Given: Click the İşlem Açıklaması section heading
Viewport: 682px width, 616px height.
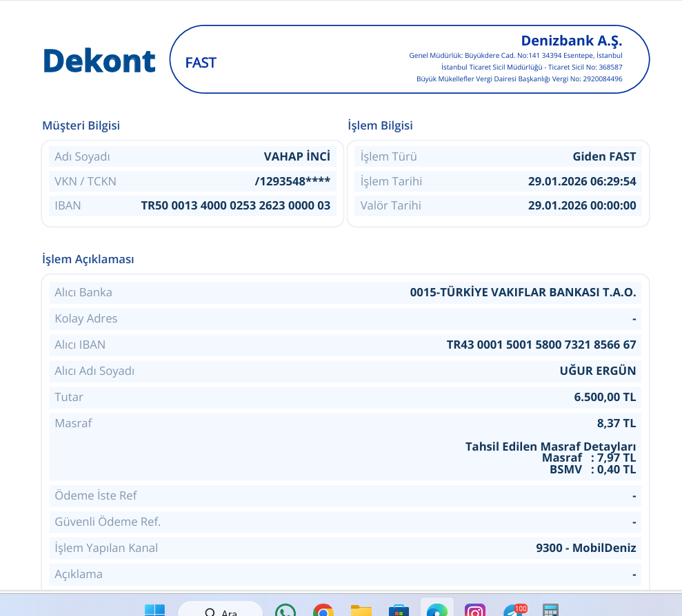Looking at the screenshot, I should (88, 259).
